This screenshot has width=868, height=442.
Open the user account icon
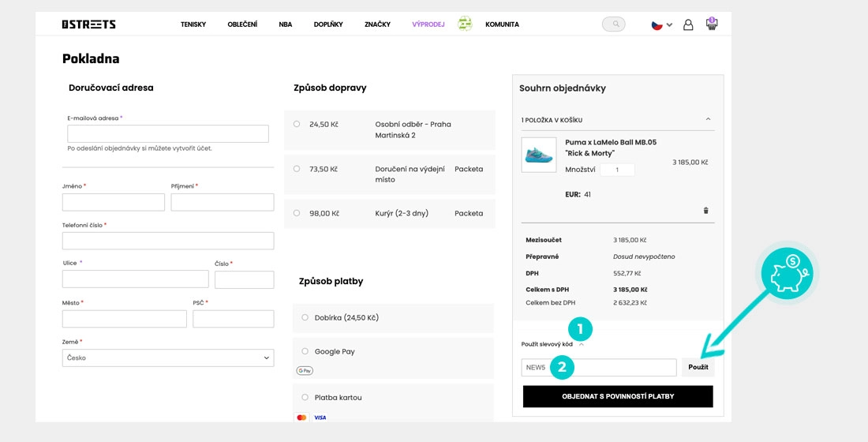pos(688,24)
